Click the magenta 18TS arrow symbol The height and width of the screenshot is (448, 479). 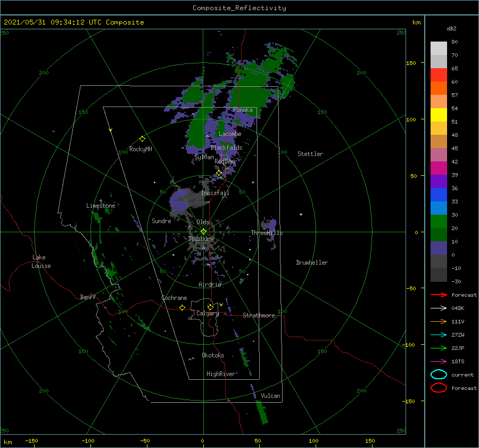coord(439,362)
